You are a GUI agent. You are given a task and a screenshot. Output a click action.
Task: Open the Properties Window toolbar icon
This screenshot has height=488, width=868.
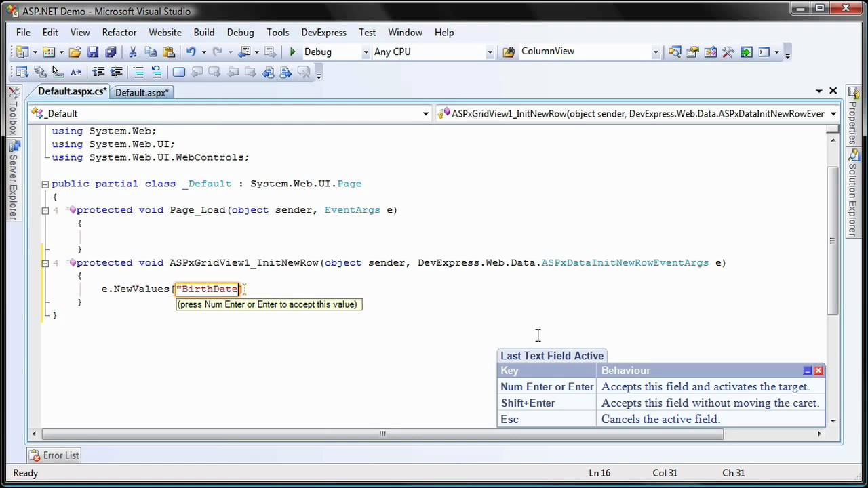tap(692, 52)
